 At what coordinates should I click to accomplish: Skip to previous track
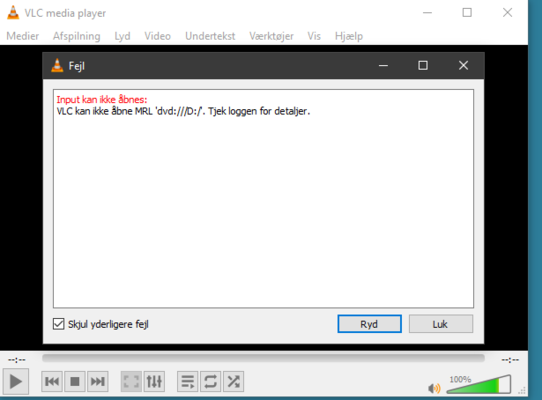[x=52, y=381]
